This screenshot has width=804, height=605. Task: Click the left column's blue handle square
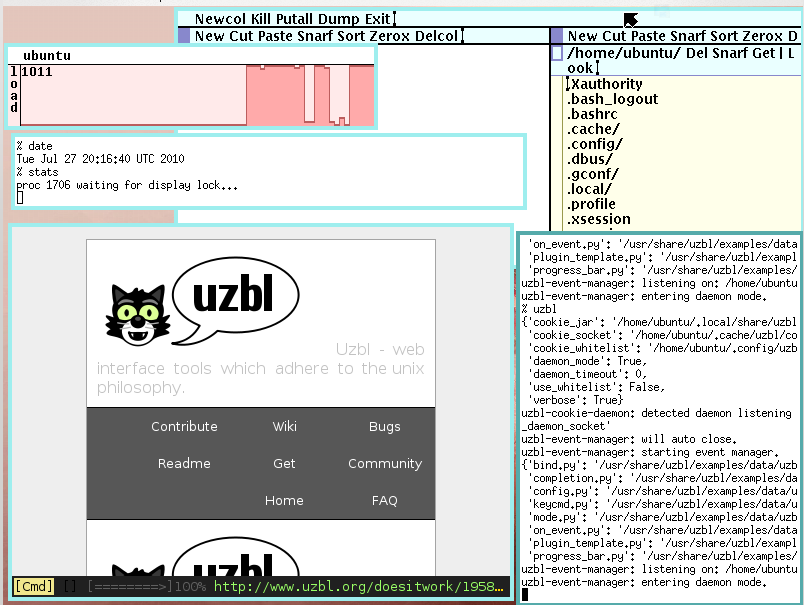click(183, 36)
